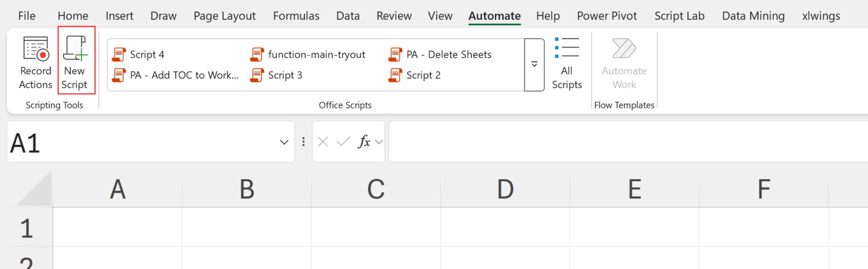This screenshot has height=269, width=868.
Task: Open Script 2 from gallery
Action: pyautogui.click(x=423, y=75)
